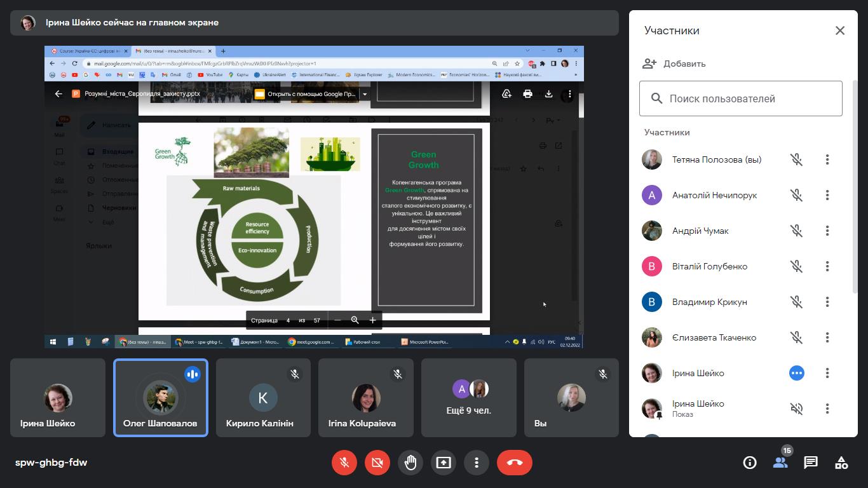The height and width of the screenshot is (488, 868).
Task: Mute Андрій Чумак microphone icon
Action: tap(797, 231)
